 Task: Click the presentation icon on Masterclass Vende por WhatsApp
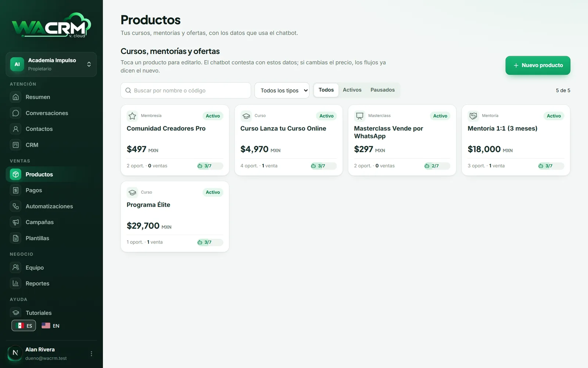point(360,116)
